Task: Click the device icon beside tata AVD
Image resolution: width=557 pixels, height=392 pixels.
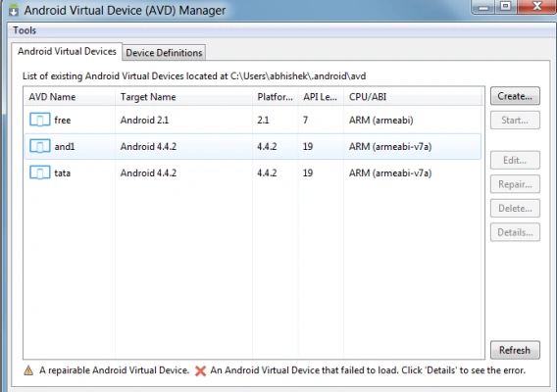Action: click(x=40, y=172)
